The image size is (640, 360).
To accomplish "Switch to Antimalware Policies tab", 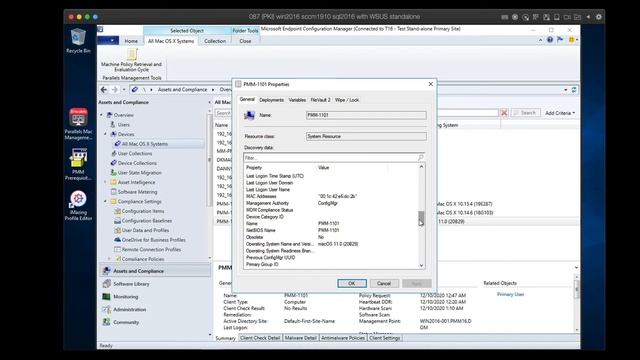I will 343,338.
